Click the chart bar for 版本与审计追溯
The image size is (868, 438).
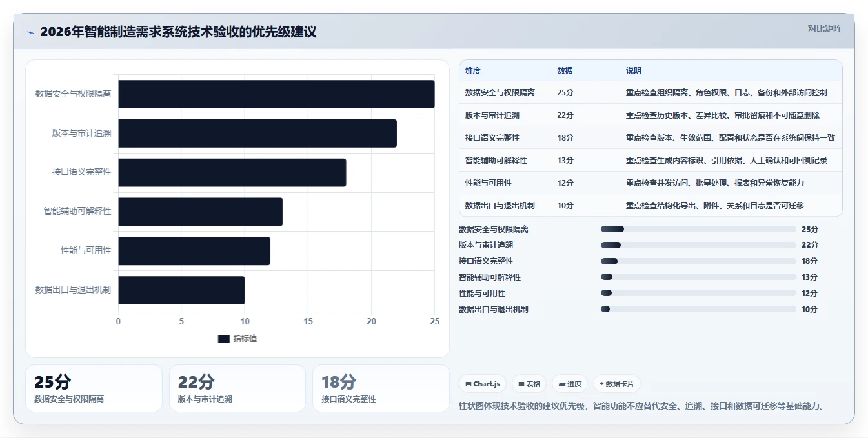(x=257, y=134)
